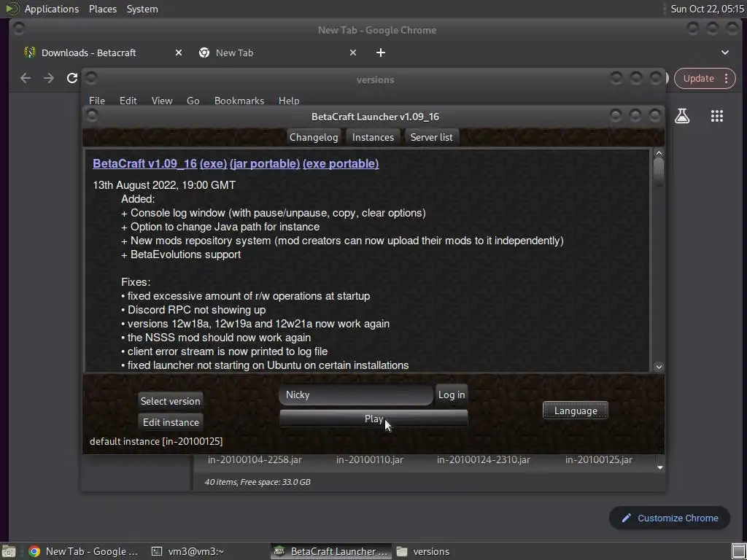This screenshot has height=560, width=747.
Task: Open the Google apps grid icon
Action: pos(716,116)
